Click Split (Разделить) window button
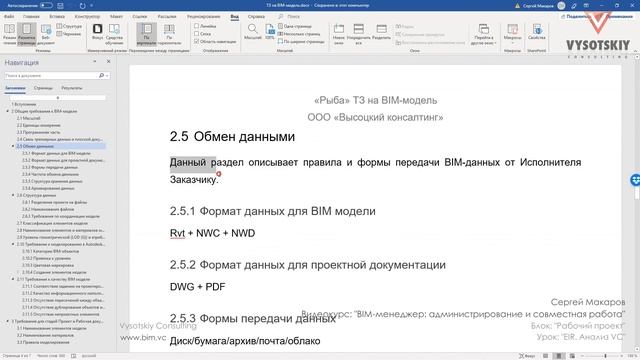The width and height of the screenshot is (640, 360). point(381,32)
